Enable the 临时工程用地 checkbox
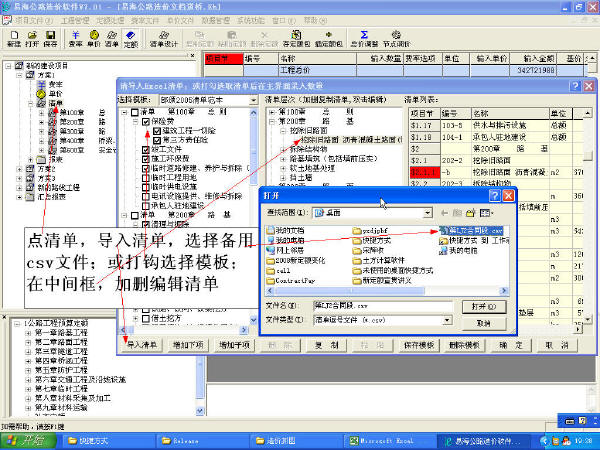Image resolution: width=600 pixels, height=450 pixels. [x=146, y=178]
